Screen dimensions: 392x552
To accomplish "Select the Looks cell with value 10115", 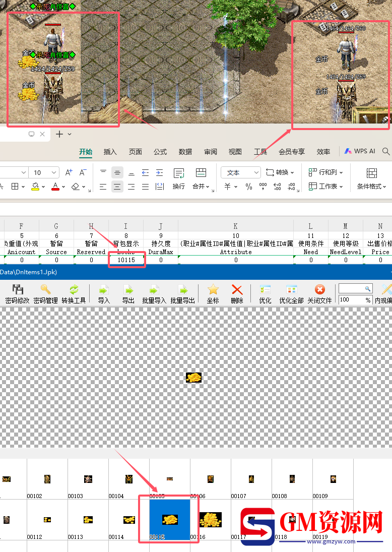I will coord(126,260).
